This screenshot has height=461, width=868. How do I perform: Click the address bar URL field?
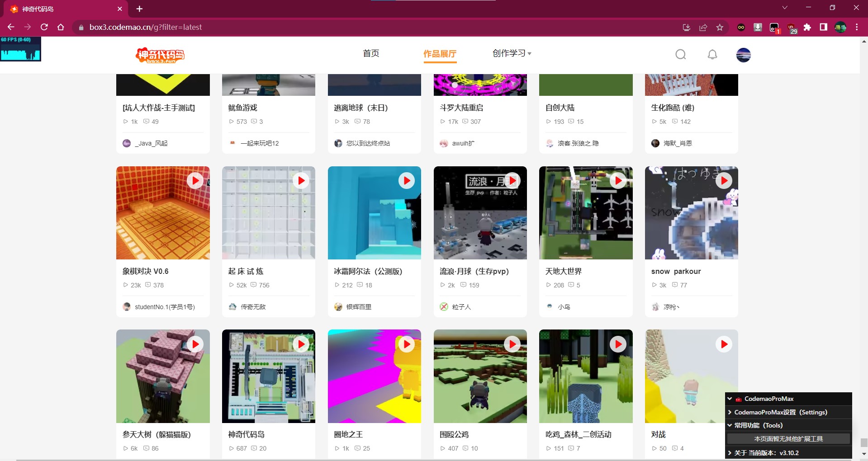[x=375, y=27]
